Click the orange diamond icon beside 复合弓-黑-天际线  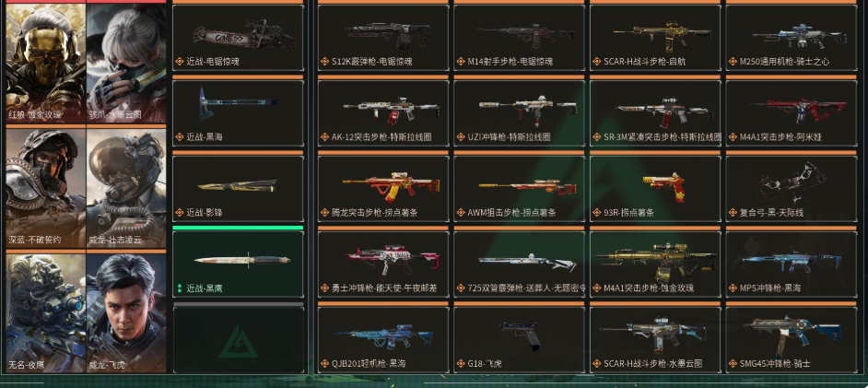click(x=733, y=213)
